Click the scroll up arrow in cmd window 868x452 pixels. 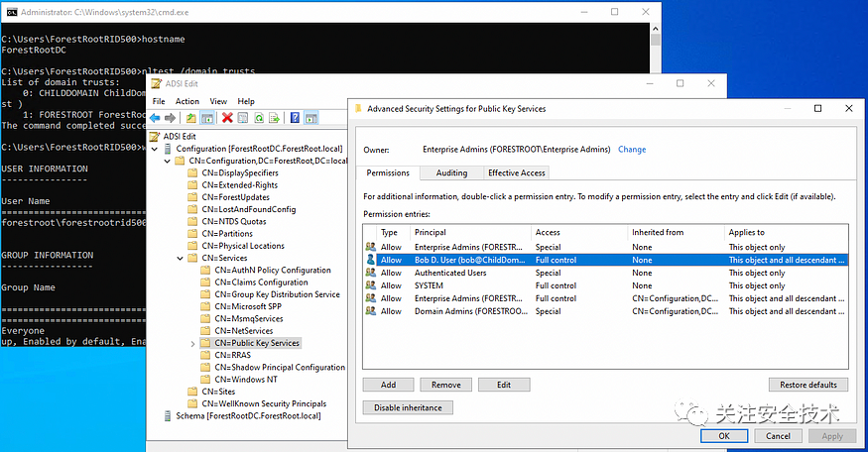coord(656,29)
